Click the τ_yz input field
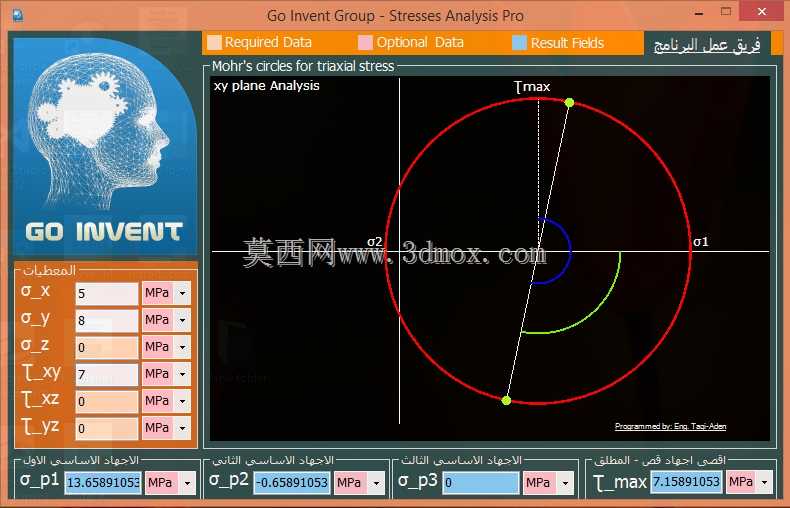Image resolution: width=790 pixels, height=508 pixels. click(107, 428)
